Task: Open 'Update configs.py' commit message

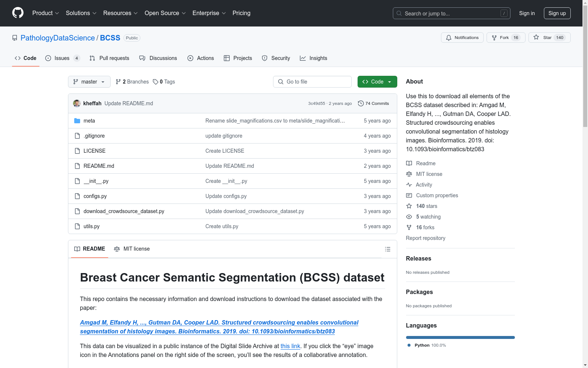Action: click(226, 196)
